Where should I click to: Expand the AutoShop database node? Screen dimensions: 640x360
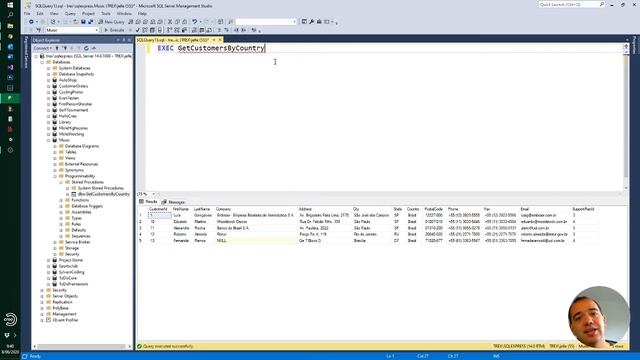(49, 80)
